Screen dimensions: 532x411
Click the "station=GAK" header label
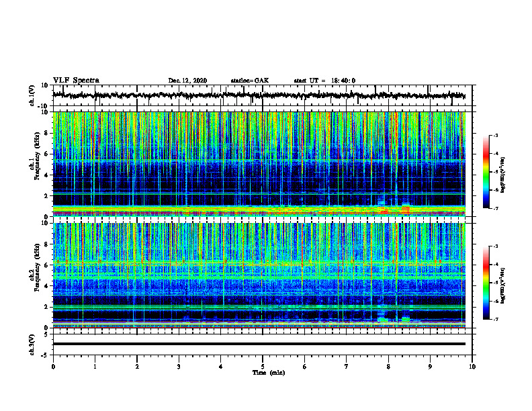coord(250,81)
